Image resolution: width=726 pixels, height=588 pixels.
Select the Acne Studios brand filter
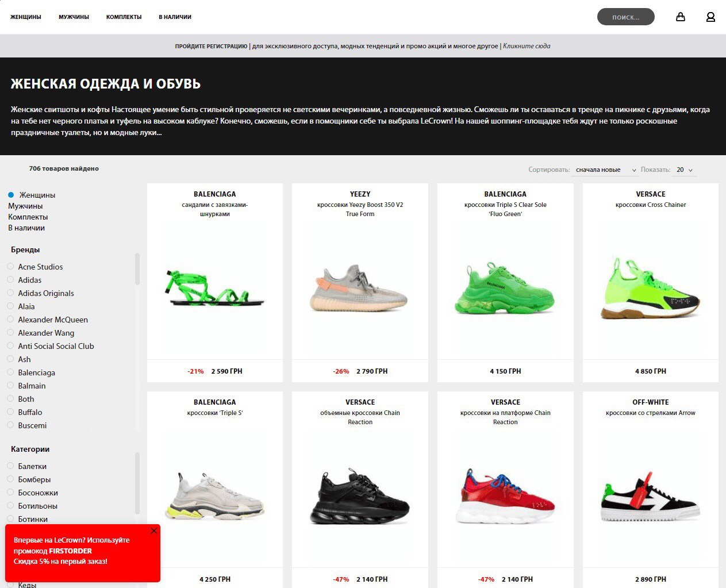(x=10, y=267)
